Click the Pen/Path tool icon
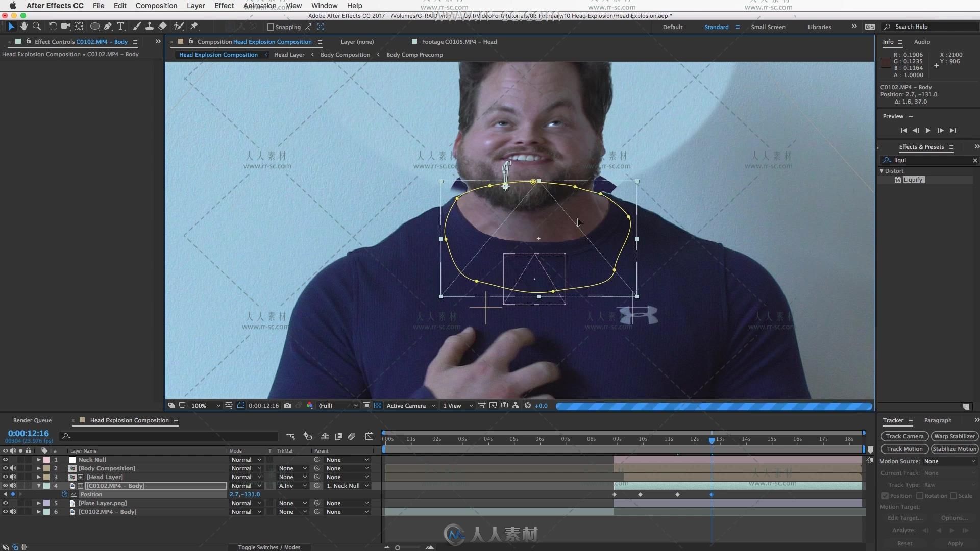Screen dimensions: 980x551 pyautogui.click(x=108, y=27)
